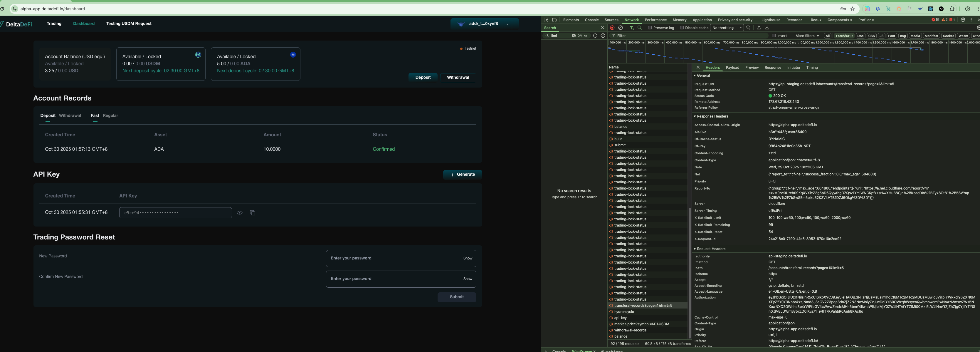This screenshot has height=352, width=980.
Task: Open DevTools settings gear
Action: [x=962, y=20]
